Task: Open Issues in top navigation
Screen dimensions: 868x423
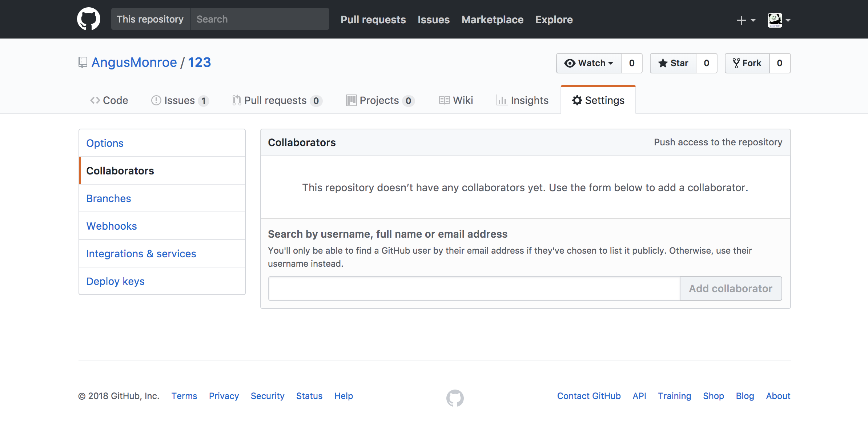Action: (434, 20)
